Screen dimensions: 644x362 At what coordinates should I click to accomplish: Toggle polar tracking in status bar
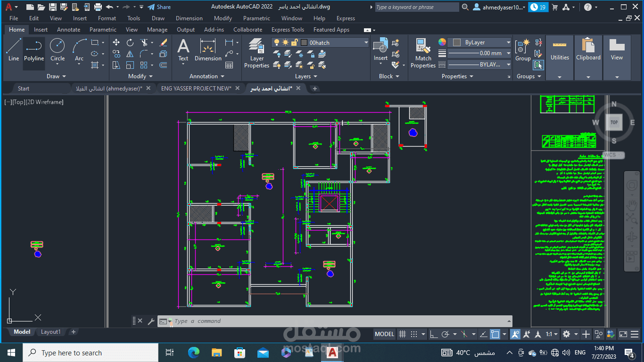coord(446,334)
